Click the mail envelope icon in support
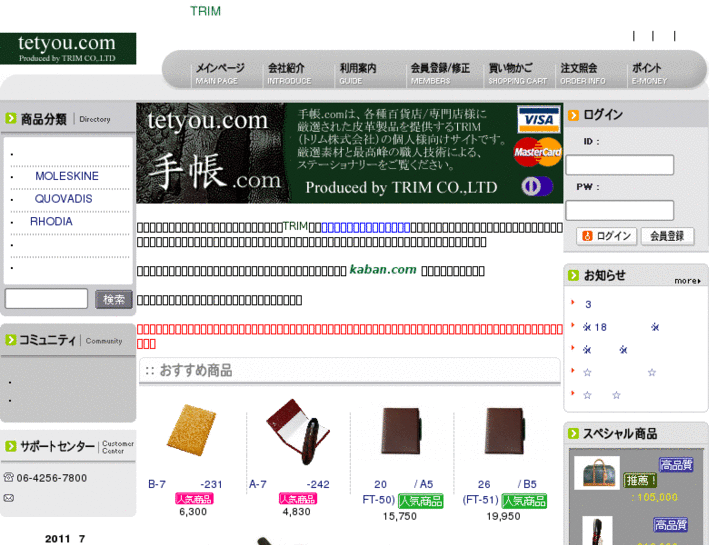Screen dimensions: 727x545 (9, 498)
